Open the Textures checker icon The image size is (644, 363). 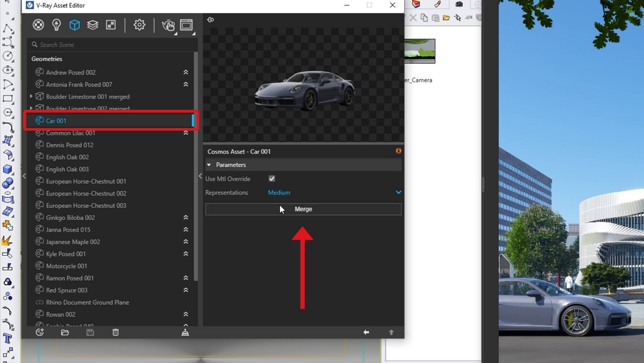[x=111, y=25]
